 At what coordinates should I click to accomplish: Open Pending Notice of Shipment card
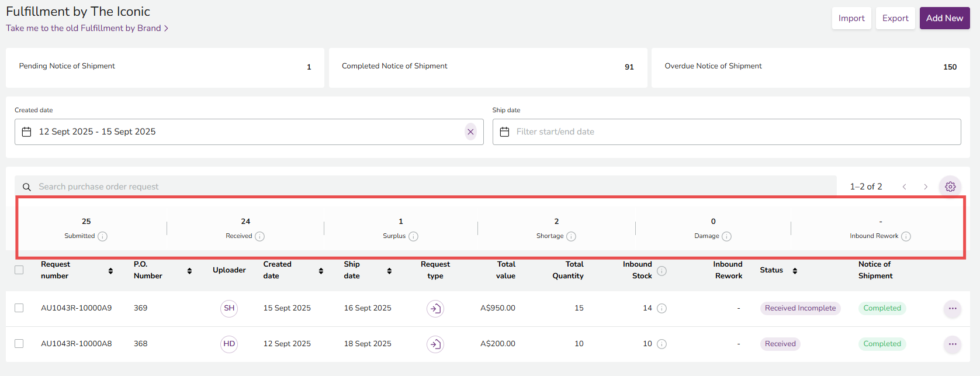165,67
